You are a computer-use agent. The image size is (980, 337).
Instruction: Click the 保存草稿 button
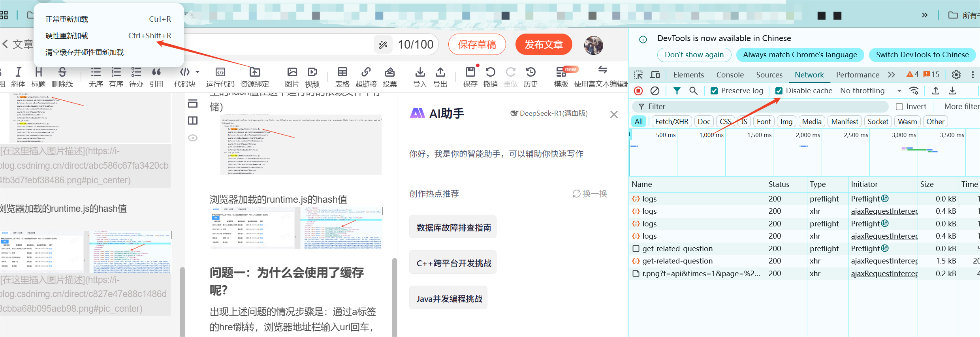click(477, 45)
